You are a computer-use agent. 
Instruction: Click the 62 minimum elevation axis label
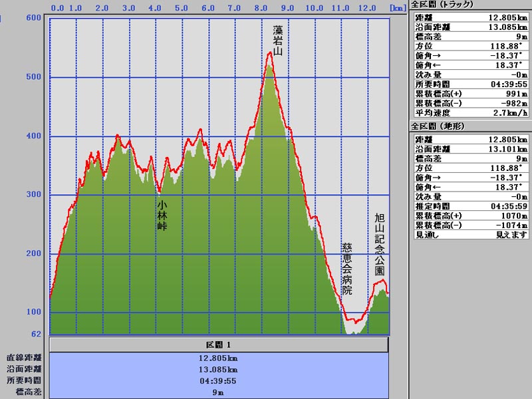click(37, 334)
